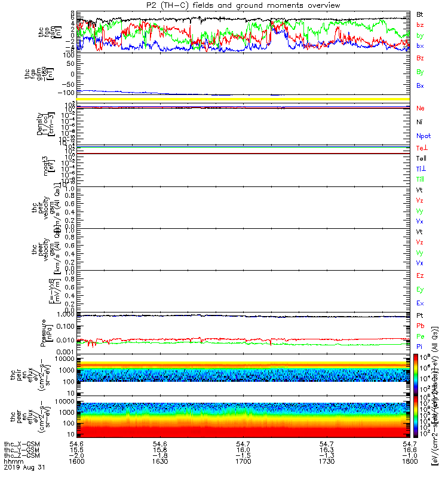Click the 'thc_Z-GSM' row label

click(22, 455)
